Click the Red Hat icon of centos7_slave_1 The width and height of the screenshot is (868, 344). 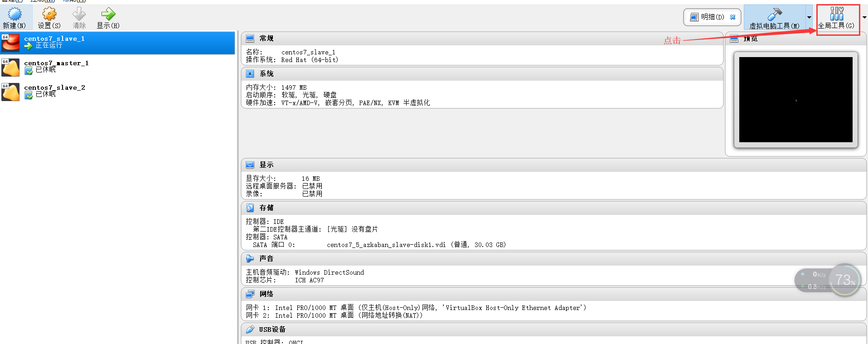[10, 43]
